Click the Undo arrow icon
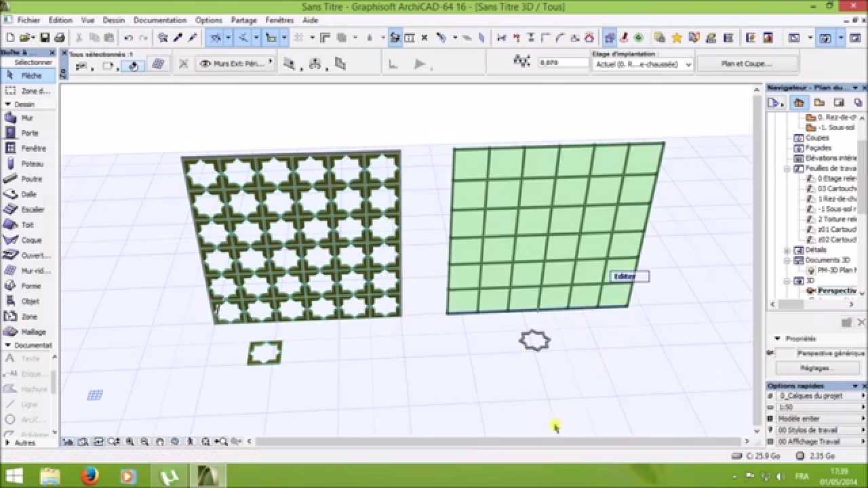The width and height of the screenshot is (868, 488). (x=128, y=38)
